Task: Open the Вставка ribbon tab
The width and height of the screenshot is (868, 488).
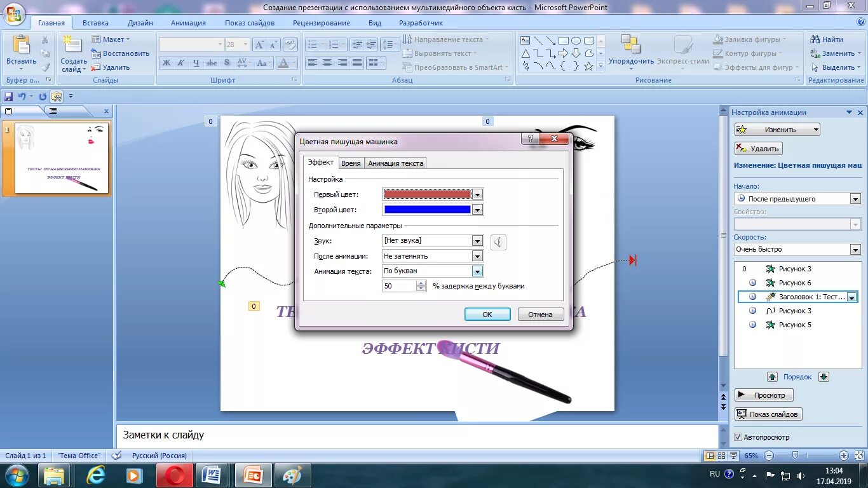Action: [95, 23]
